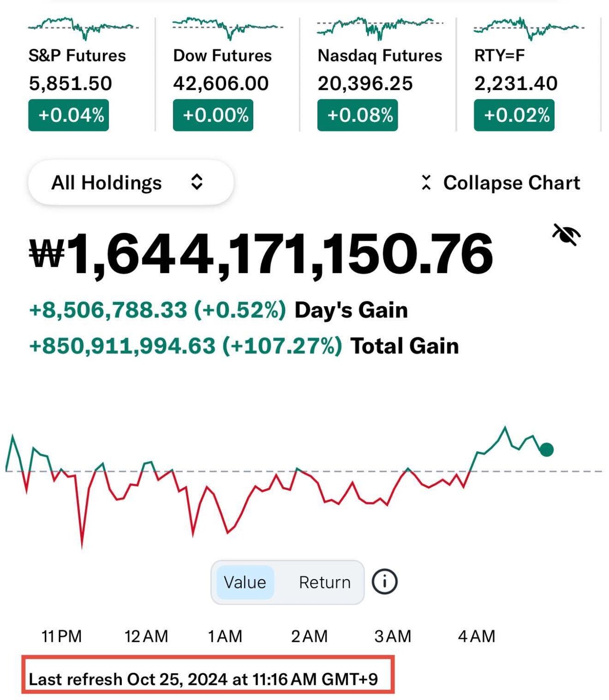Click the S&P Futures +0.04% badge
Image resolution: width=609 pixels, height=700 pixels.
(x=69, y=115)
